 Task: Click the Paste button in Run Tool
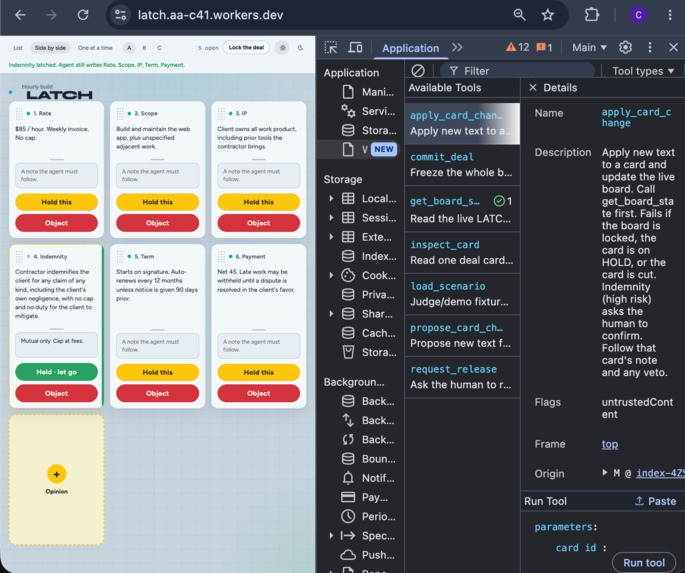click(655, 501)
